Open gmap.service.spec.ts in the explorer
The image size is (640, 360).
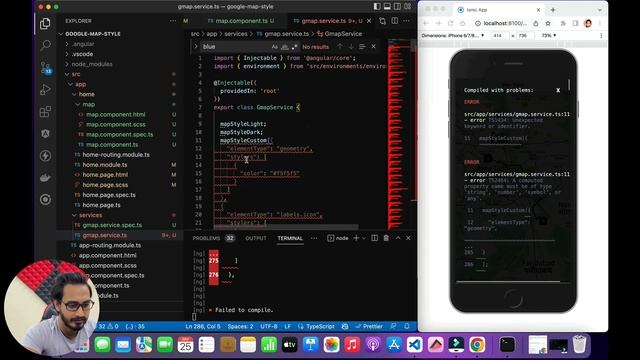[x=112, y=225]
